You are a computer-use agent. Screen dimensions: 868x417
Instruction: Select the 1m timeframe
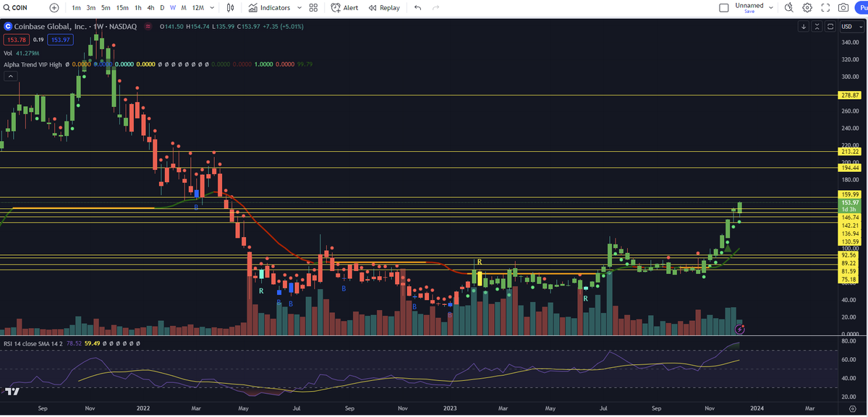(x=76, y=7)
